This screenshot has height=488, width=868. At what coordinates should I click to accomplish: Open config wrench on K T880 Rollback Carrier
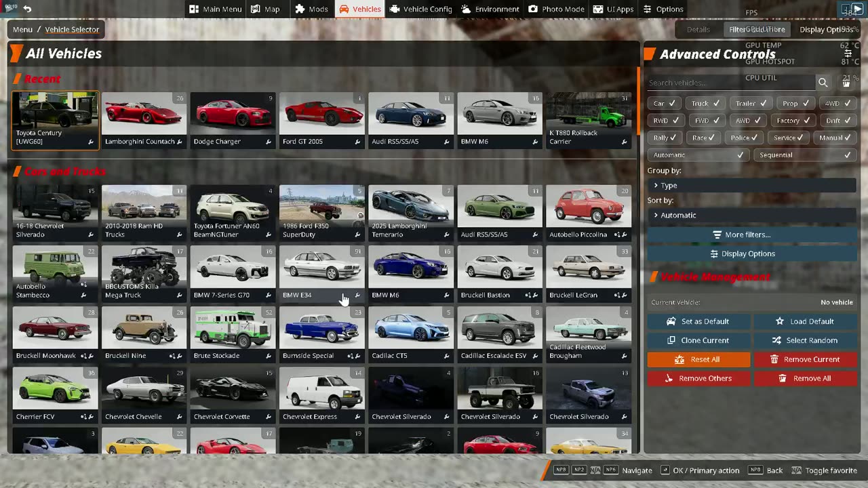coord(623,142)
